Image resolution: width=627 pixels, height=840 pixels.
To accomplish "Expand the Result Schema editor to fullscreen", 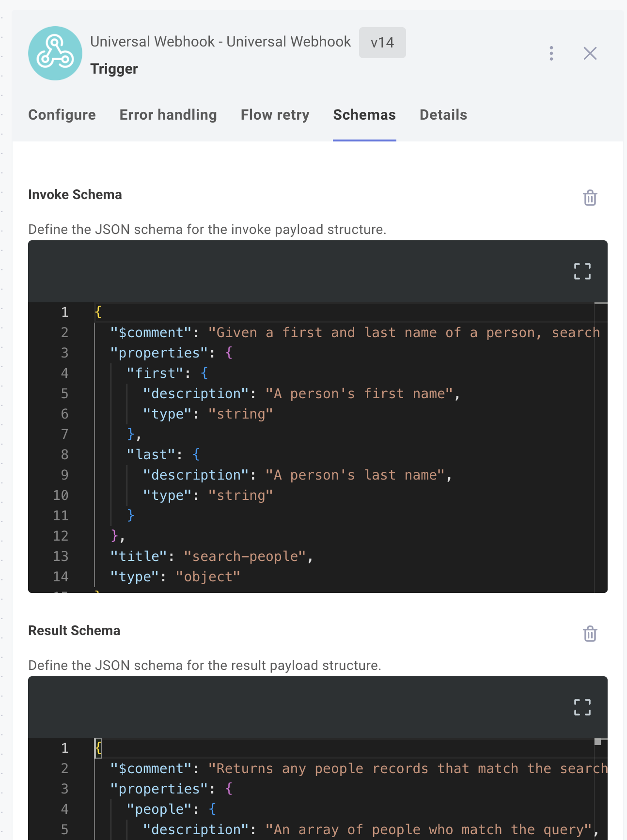I will (x=582, y=708).
